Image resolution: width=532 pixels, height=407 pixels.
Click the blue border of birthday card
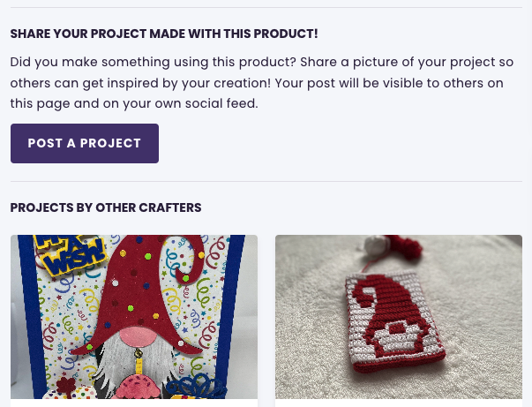pos(31,316)
